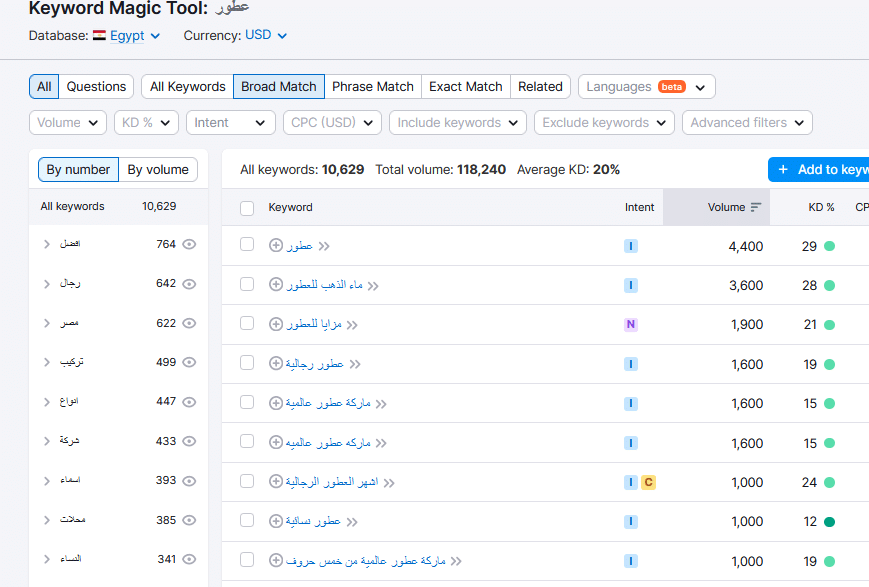This screenshot has width=869, height=587.
Task: Select the Broad Match tab
Action: coord(279,87)
